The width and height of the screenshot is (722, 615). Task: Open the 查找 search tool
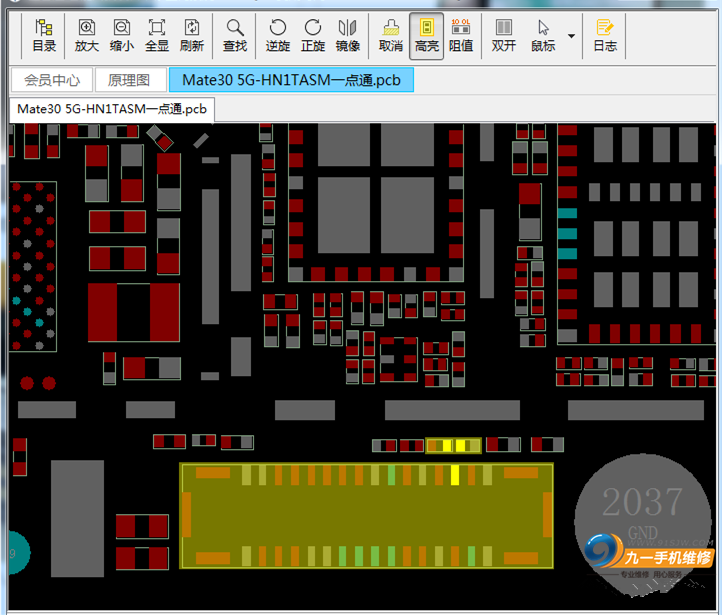[x=235, y=36]
